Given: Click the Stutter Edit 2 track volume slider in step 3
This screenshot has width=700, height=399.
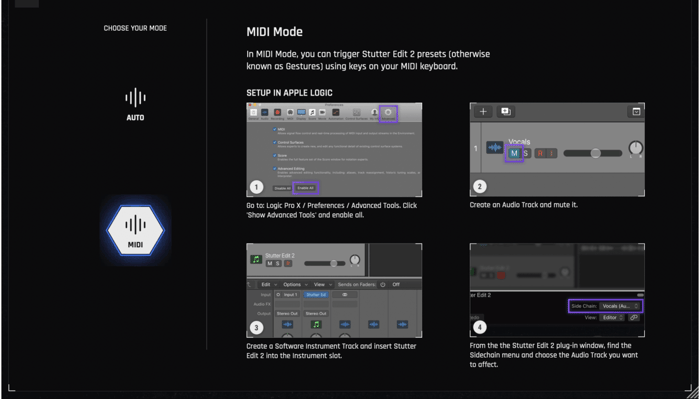Looking at the screenshot, I should point(325,263).
